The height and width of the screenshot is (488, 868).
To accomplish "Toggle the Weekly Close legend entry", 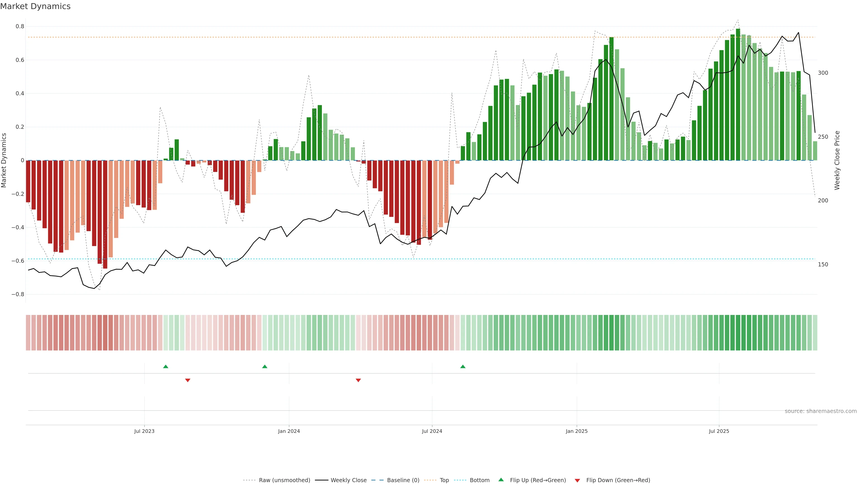I will click(x=348, y=480).
